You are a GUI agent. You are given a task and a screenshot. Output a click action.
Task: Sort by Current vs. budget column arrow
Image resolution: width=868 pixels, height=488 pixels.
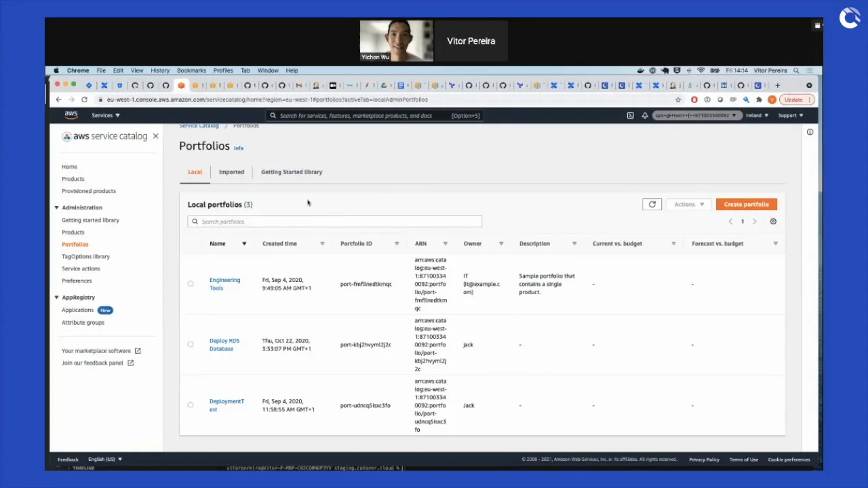click(x=673, y=244)
